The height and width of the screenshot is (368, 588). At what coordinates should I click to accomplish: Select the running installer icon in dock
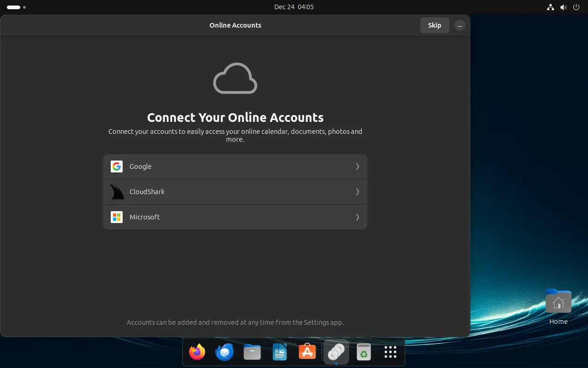(336, 352)
